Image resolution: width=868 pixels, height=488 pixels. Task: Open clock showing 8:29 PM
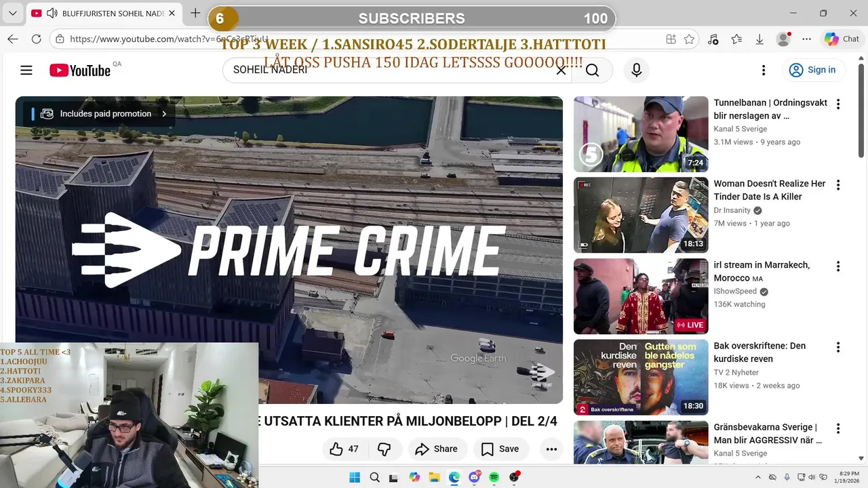848,477
